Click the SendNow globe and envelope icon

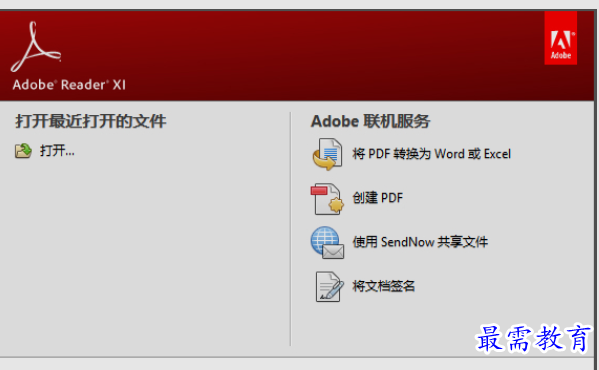pos(327,242)
